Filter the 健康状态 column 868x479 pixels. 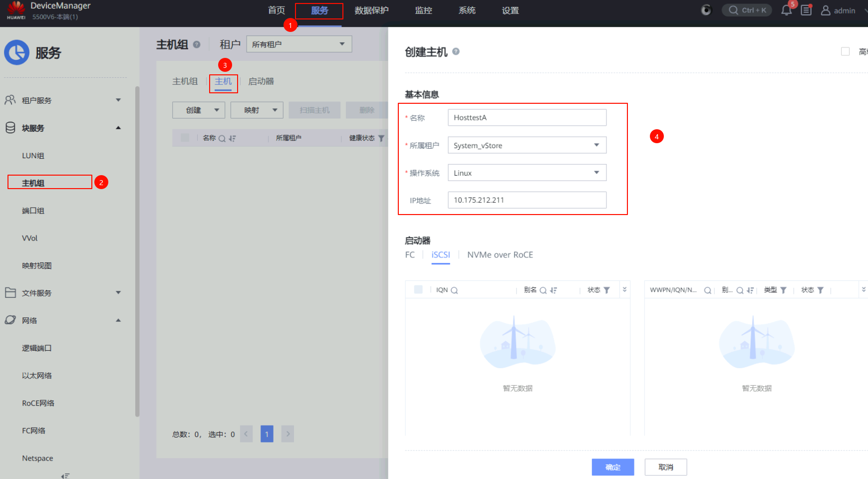[x=381, y=138]
